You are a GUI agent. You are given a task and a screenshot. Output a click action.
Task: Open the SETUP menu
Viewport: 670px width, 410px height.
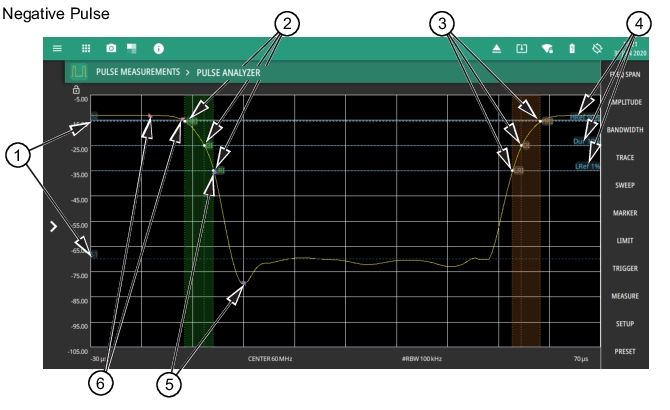coord(625,324)
